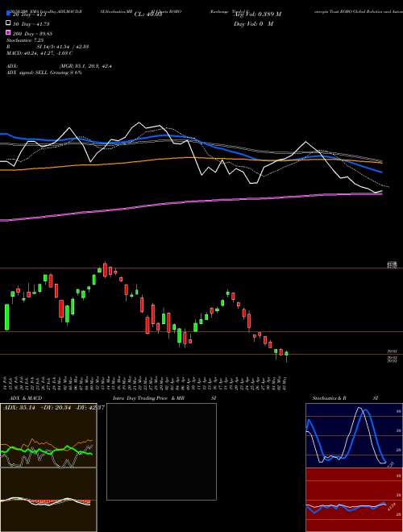Click the tall green first candlestick at 14 Feb
Screen dimensions: 403x532
[x=6, y=317]
